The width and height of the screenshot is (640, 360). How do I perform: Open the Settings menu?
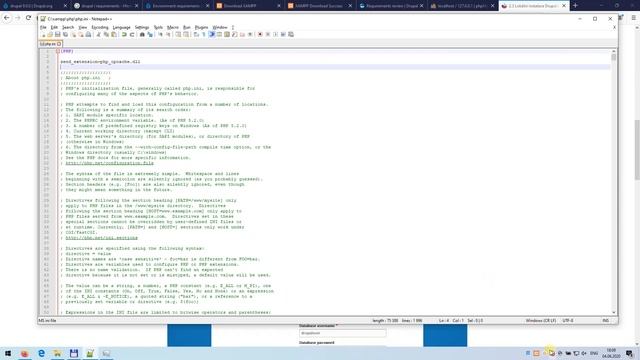point(142,27)
